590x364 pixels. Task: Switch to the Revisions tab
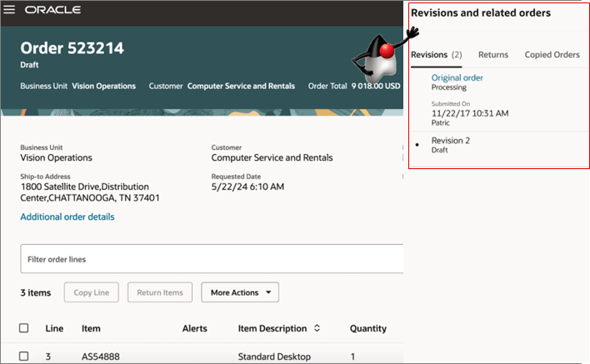[436, 55]
